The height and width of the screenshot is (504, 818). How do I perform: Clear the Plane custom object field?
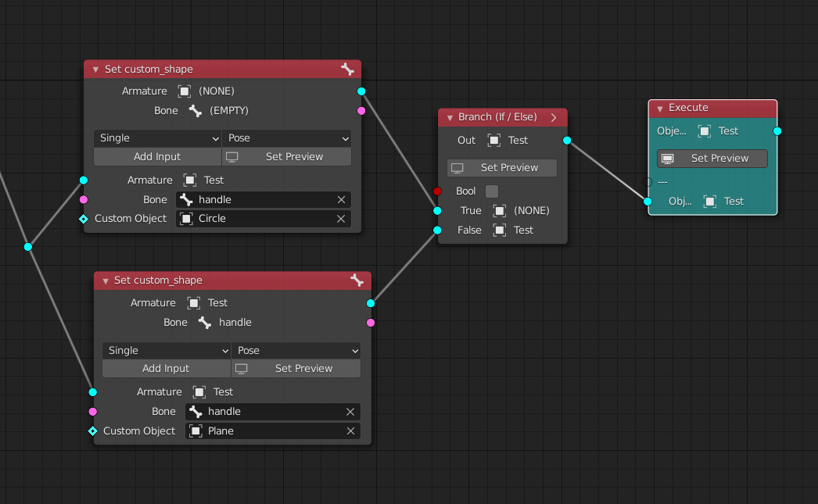[x=350, y=431]
